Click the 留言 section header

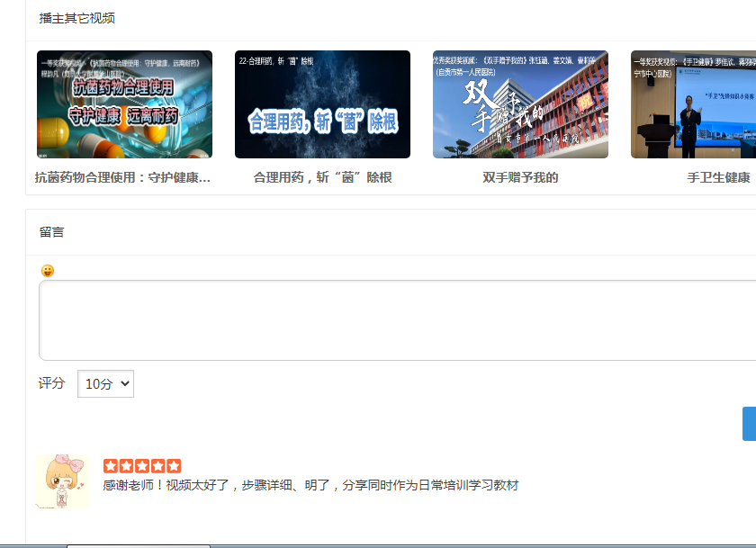(x=52, y=232)
